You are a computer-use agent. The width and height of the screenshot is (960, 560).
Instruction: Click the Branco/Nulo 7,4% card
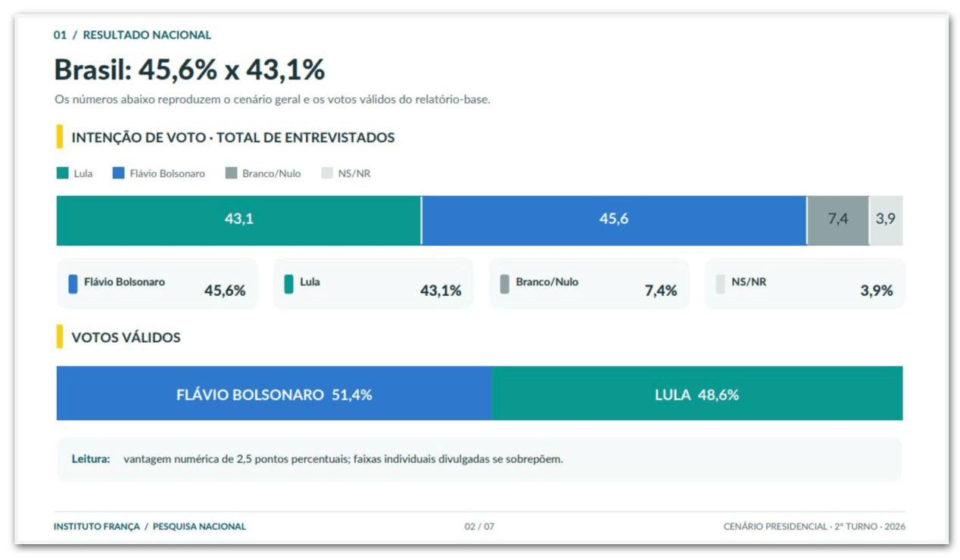pos(589,284)
